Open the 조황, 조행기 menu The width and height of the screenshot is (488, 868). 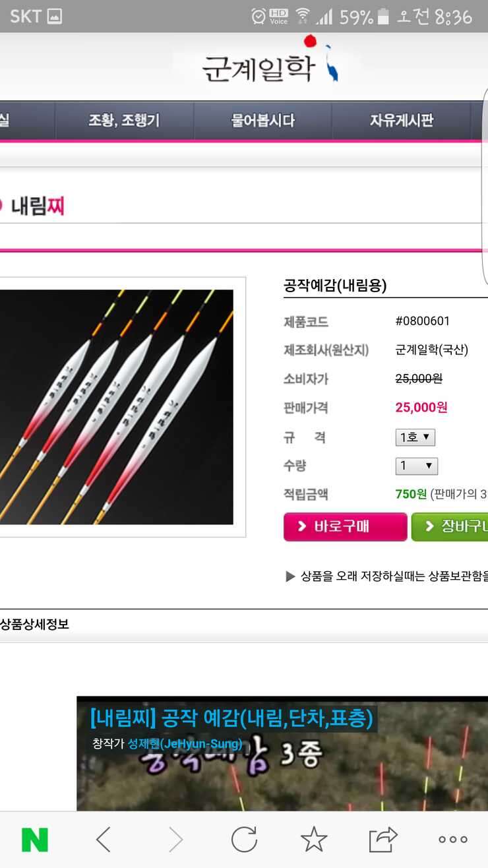coord(124,121)
